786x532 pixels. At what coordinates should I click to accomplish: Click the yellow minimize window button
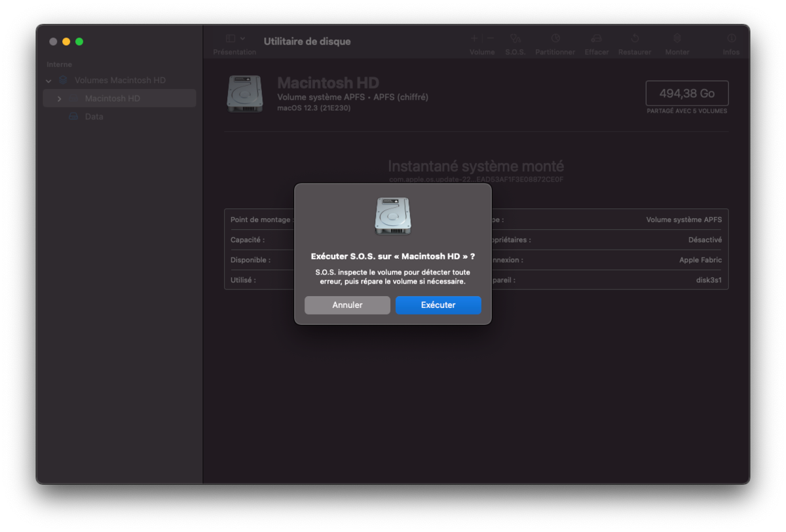pos(66,42)
